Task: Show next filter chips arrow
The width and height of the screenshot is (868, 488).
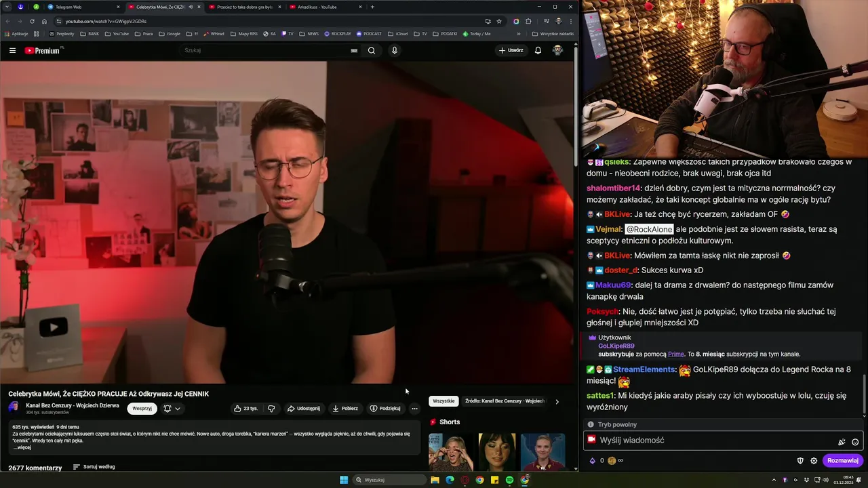Action: [557, 401]
